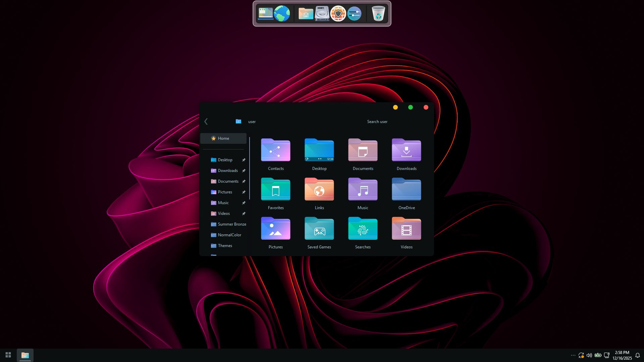The image size is (644, 362).
Task: Toggle the pin next to Pictures
Action: point(244,192)
